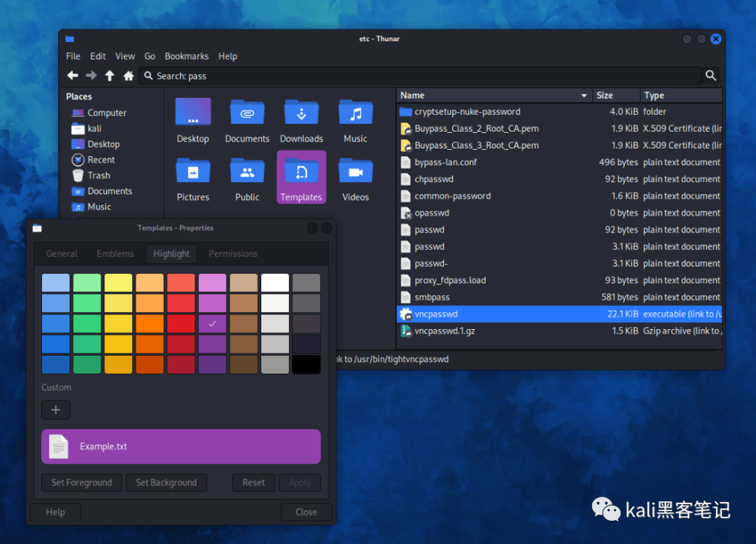Open the Music folder icon in grid
The width and height of the screenshot is (756, 544).
coord(356,113)
